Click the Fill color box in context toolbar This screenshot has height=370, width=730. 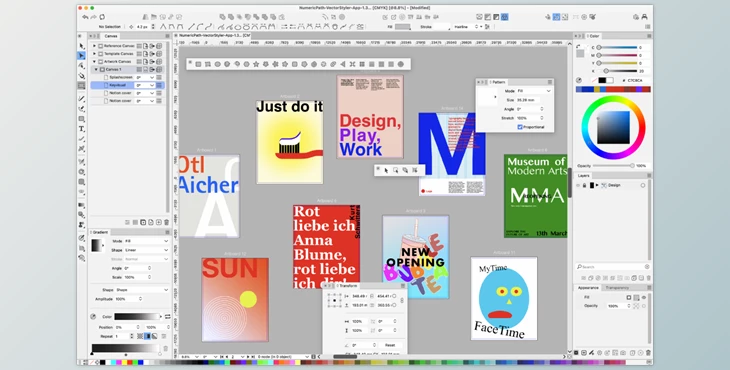coord(402,27)
